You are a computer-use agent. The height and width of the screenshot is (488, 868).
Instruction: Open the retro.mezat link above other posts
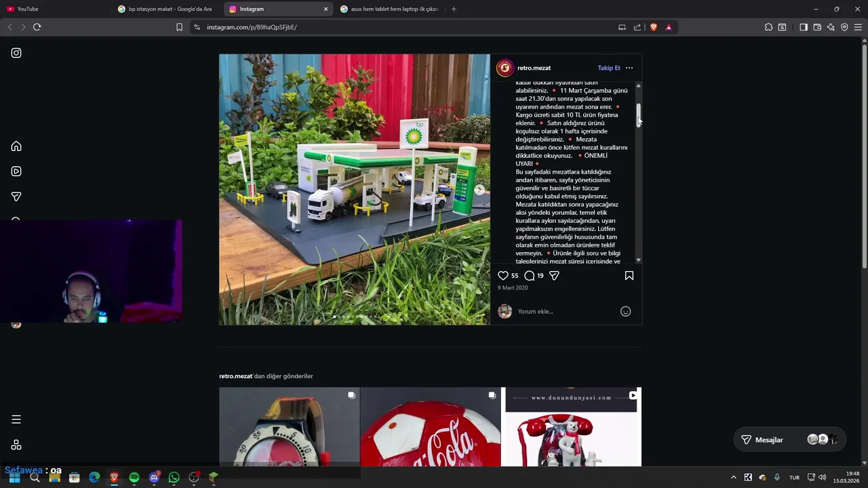pyautogui.click(x=235, y=376)
